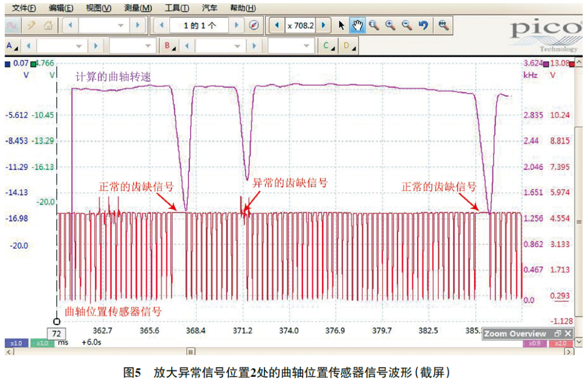
Task: Click the x 708.2 zoom field
Action: tap(301, 26)
